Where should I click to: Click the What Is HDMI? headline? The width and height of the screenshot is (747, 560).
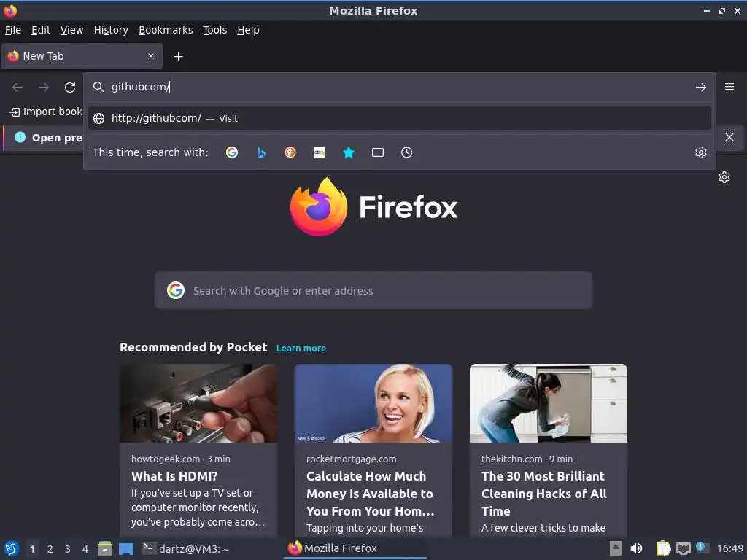(x=174, y=476)
